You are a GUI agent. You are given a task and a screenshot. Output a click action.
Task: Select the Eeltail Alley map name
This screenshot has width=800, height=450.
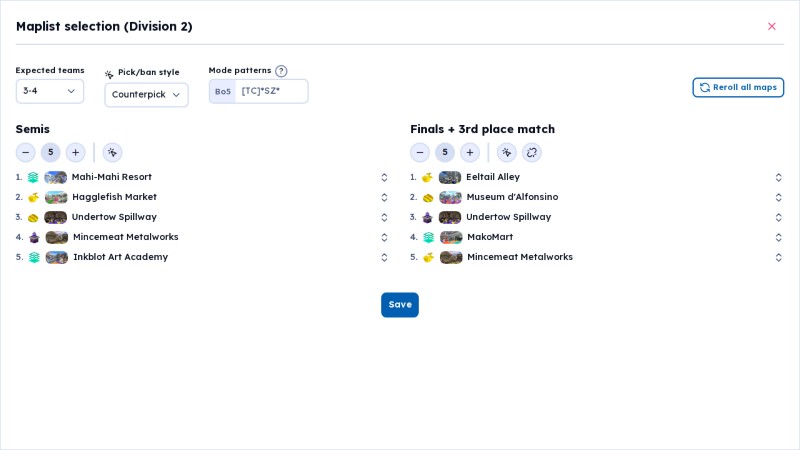[493, 177]
